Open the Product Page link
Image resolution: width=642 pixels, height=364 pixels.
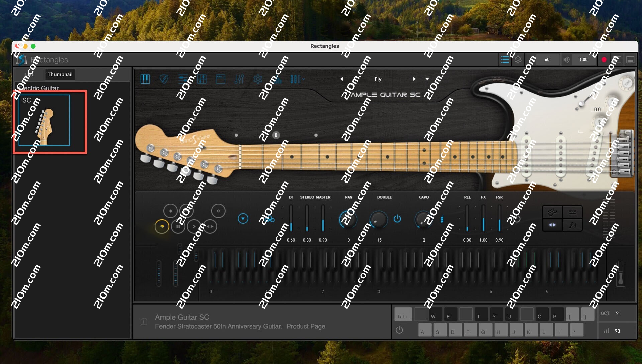[x=306, y=326]
